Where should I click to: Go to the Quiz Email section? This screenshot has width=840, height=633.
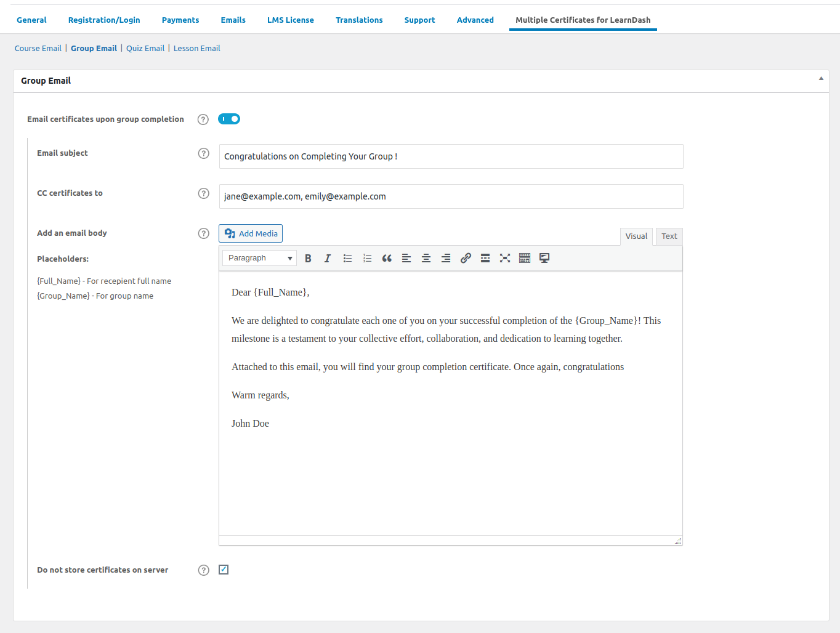(145, 48)
